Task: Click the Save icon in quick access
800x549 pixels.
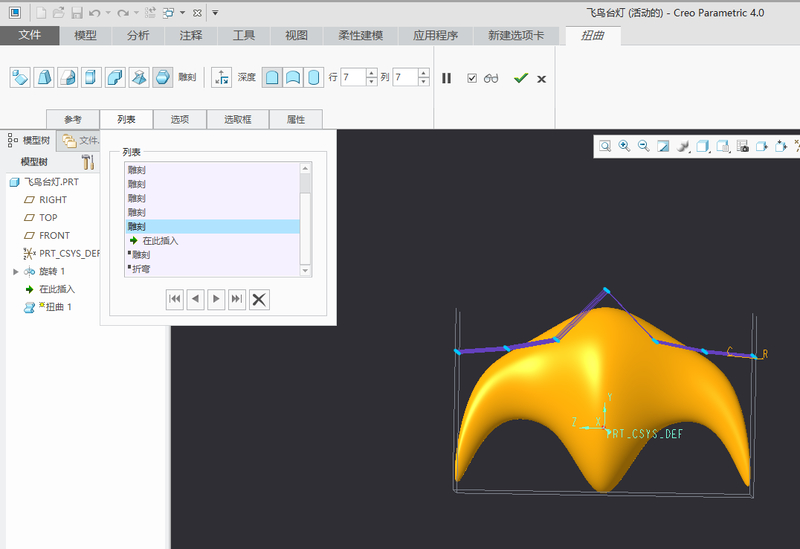Action: (x=77, y=13)
